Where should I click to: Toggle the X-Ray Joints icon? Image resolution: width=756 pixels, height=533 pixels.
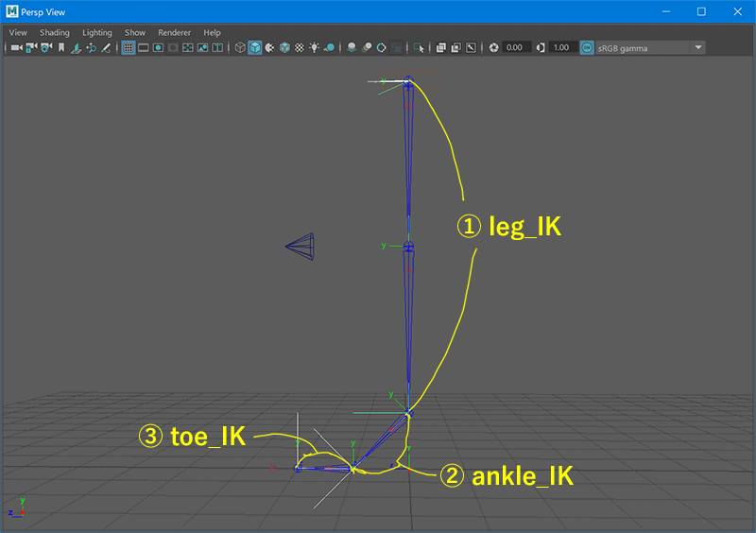[471, 48]
